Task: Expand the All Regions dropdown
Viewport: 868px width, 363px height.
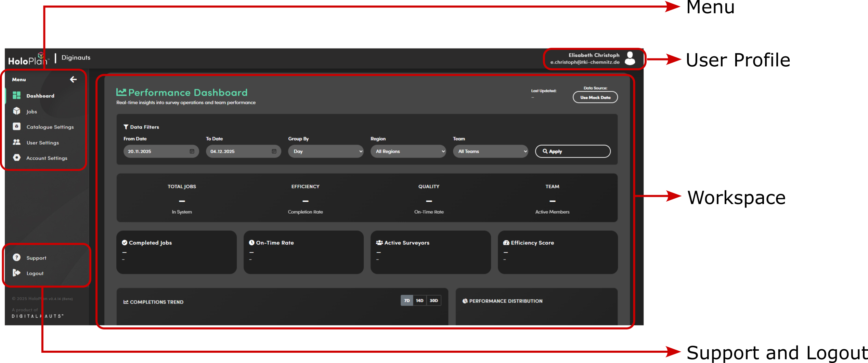Action: (x=408, y=151)
